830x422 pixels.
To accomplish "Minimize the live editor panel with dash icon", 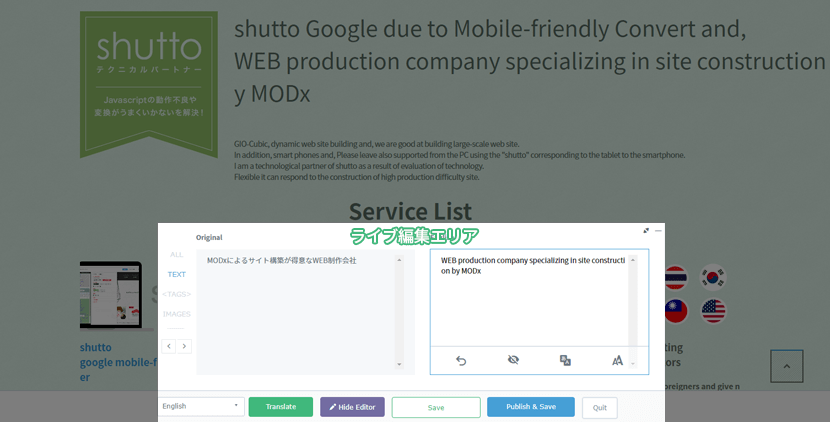I will click(x=658, y=231).
